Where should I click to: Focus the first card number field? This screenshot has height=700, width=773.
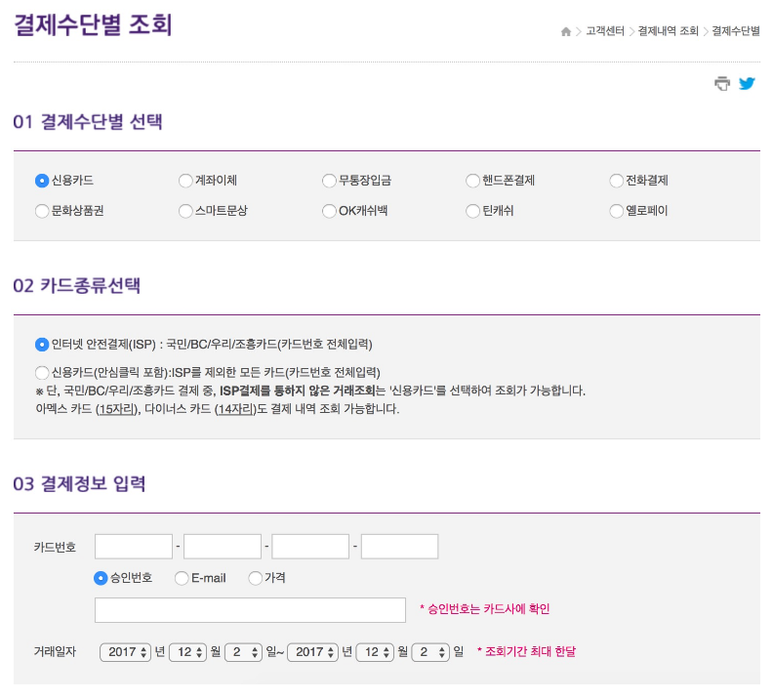click(134, 547)
